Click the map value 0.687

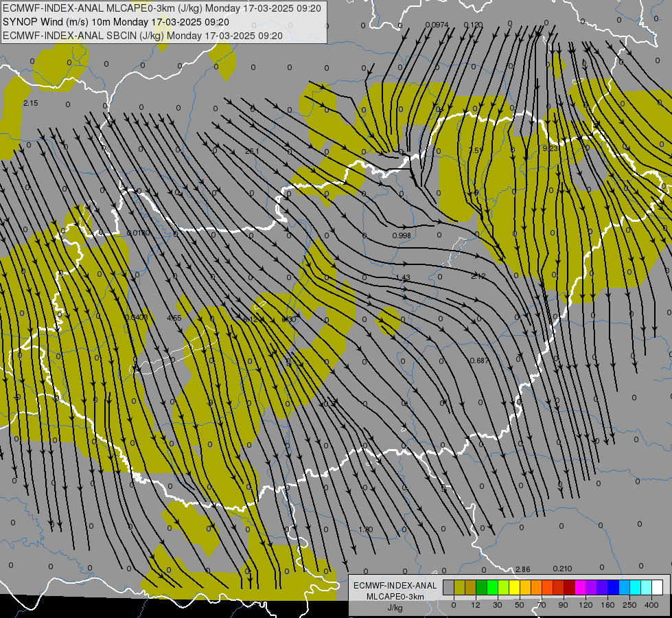tap(480, 360)
